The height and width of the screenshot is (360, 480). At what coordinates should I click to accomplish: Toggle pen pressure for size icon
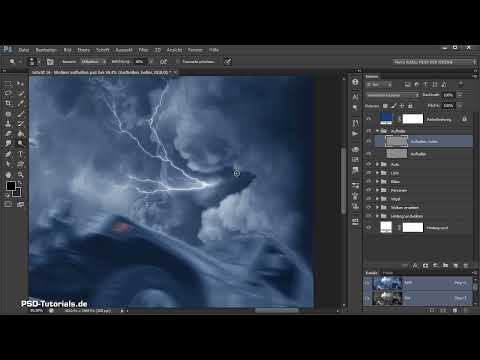tap(228, 62)
